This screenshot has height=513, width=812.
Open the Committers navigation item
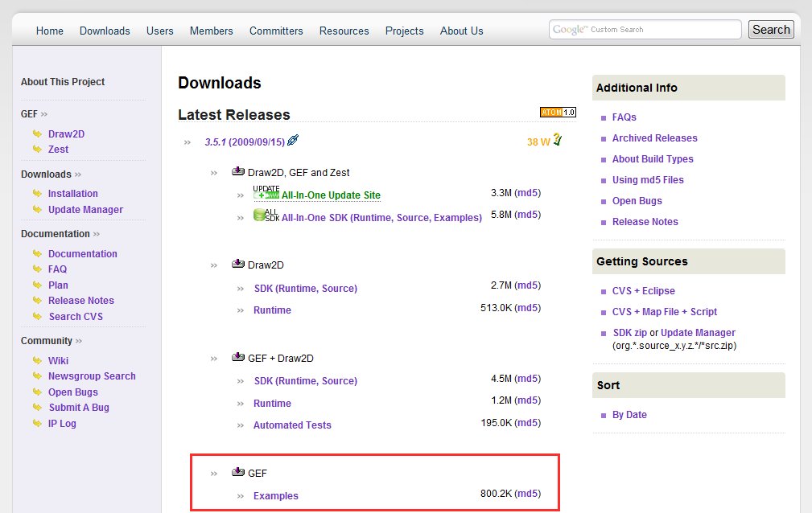(276, 31)
